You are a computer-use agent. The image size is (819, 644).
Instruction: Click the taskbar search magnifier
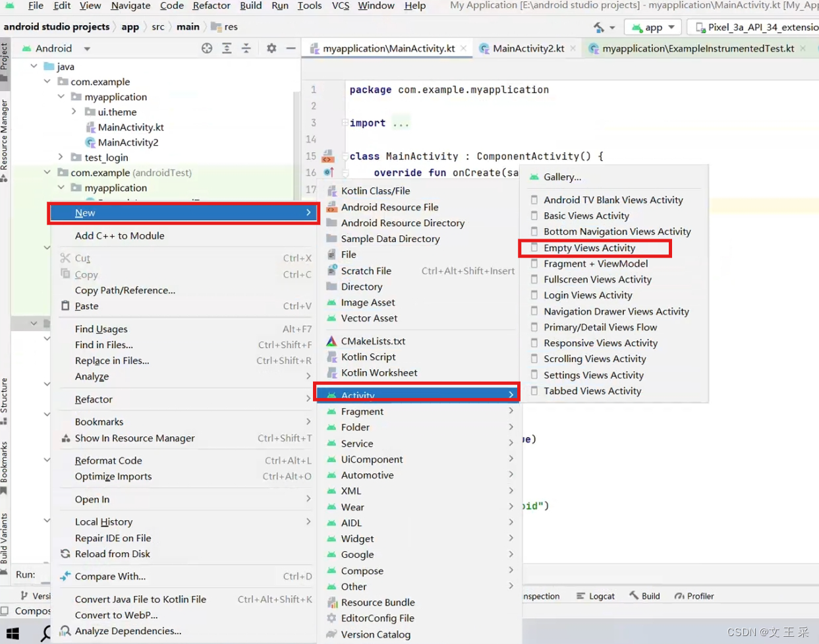46,633
